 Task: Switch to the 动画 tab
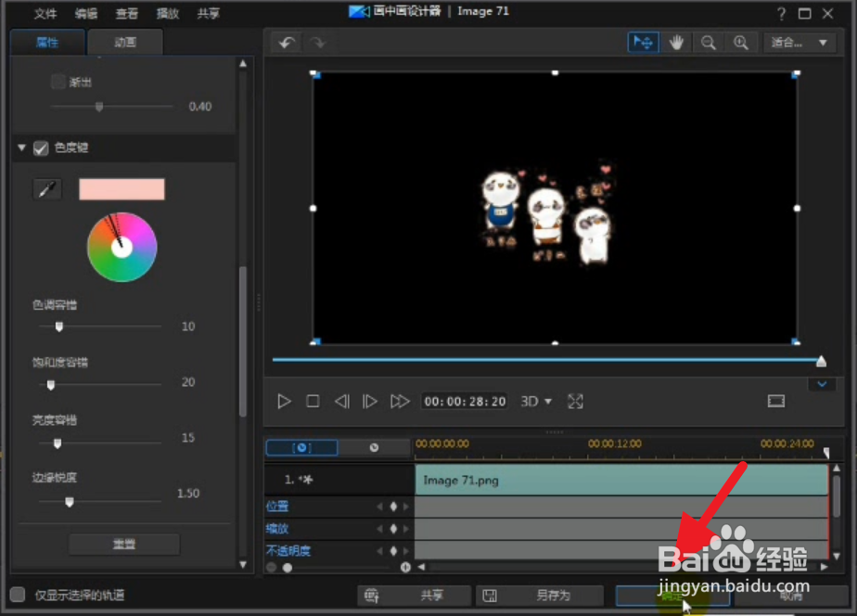(x=125, y=42)
